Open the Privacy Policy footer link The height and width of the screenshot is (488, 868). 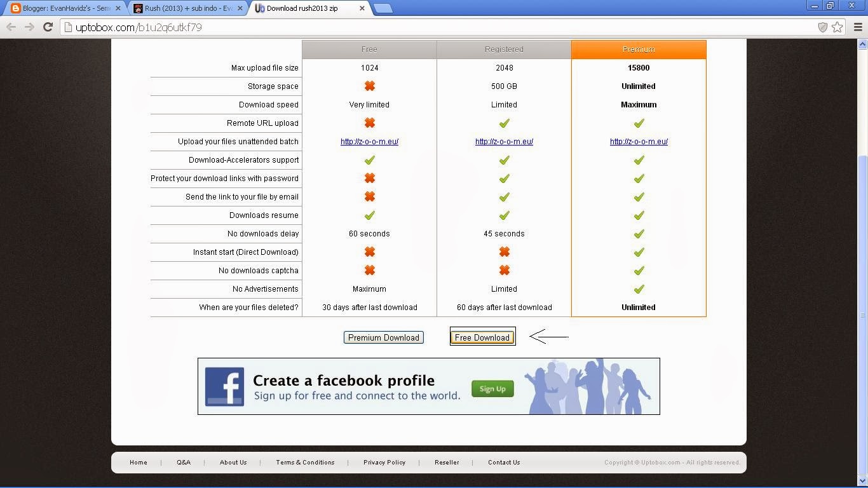(384, 463)
